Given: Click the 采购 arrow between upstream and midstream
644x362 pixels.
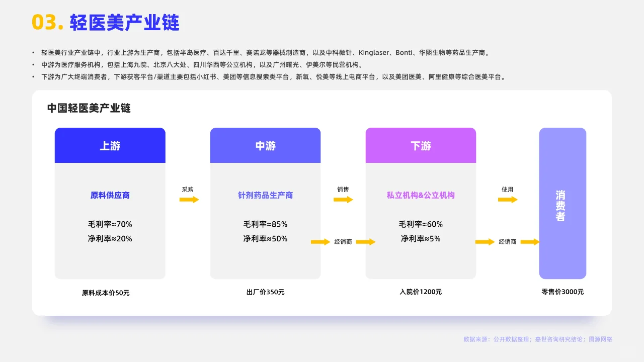Looking at the screenshot, I should tap(187, 199).
